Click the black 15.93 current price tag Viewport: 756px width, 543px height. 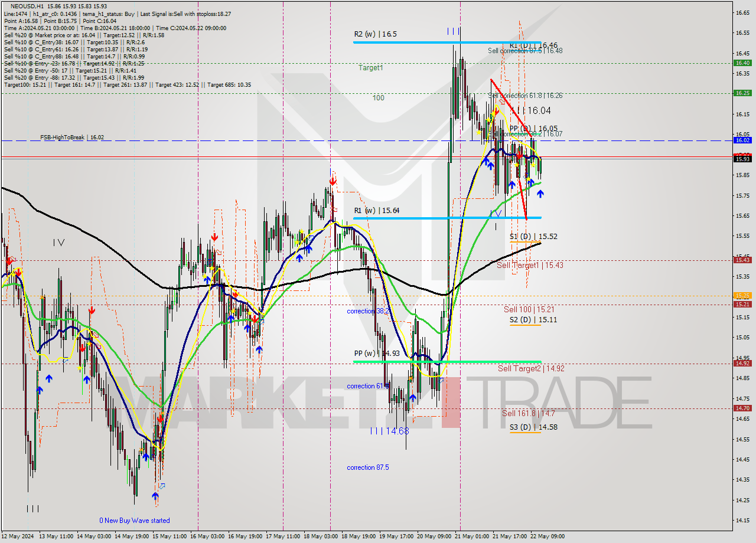pyautogui.click(x=742, y=159)
